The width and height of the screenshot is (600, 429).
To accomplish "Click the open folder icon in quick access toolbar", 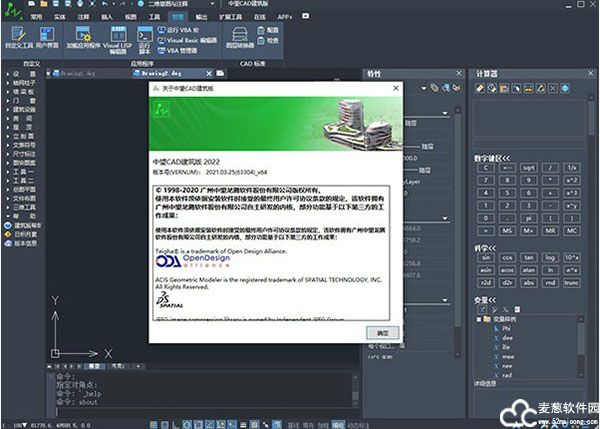I will coord(44,4).
